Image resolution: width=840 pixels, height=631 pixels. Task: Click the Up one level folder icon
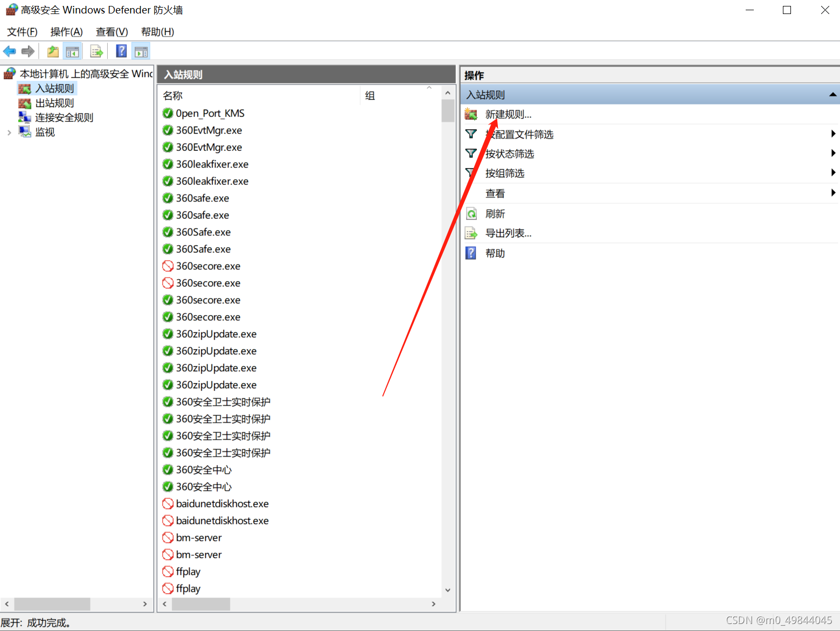(53, 52)
